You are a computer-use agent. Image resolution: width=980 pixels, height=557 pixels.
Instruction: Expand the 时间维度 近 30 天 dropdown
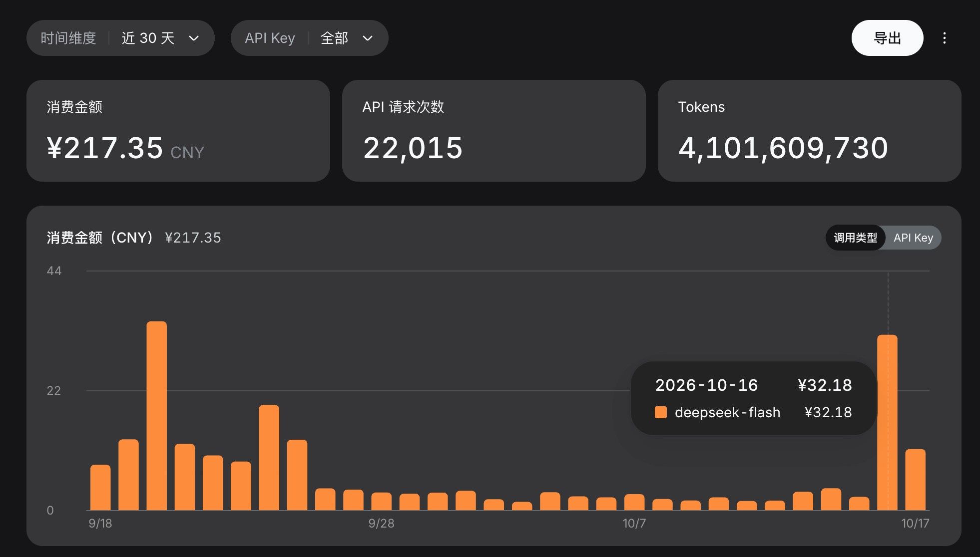click(120, 38)
